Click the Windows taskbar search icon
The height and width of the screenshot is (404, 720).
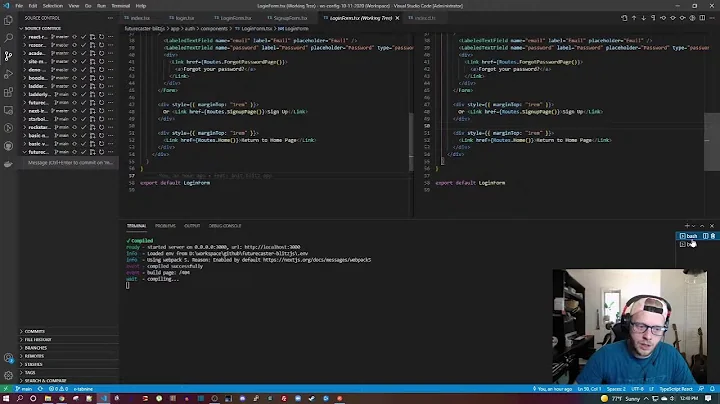(x=20, y=398)
